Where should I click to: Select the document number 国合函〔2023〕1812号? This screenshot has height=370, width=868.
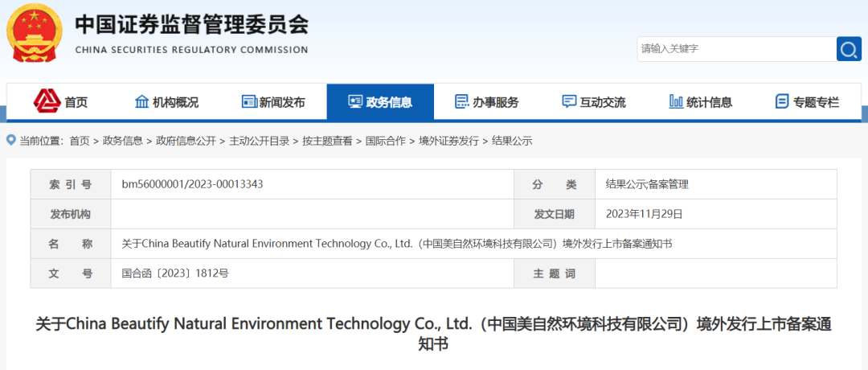pyautogui.click(x=175, y=273)
